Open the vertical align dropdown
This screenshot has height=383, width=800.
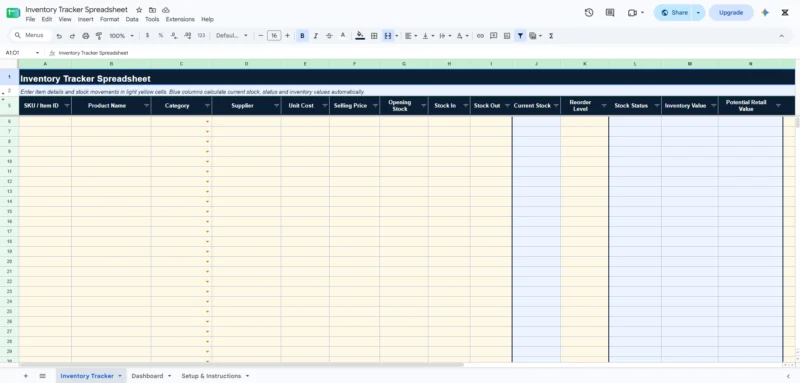tap(428, 36)
